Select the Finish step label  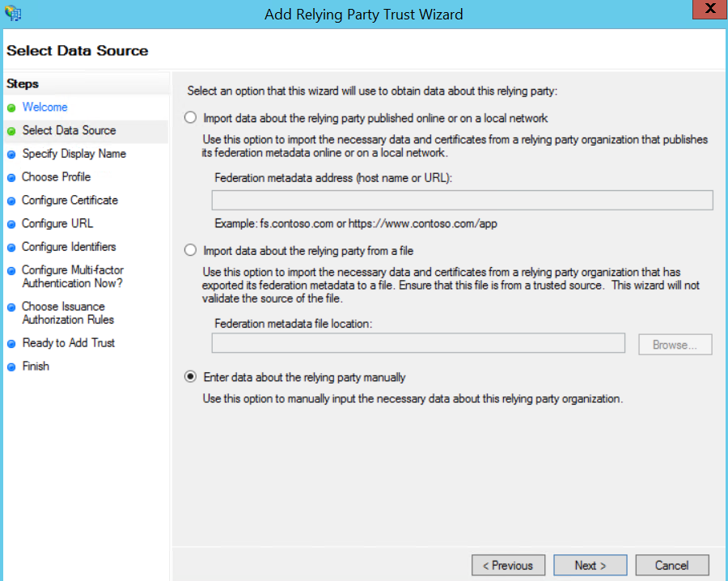36,366
